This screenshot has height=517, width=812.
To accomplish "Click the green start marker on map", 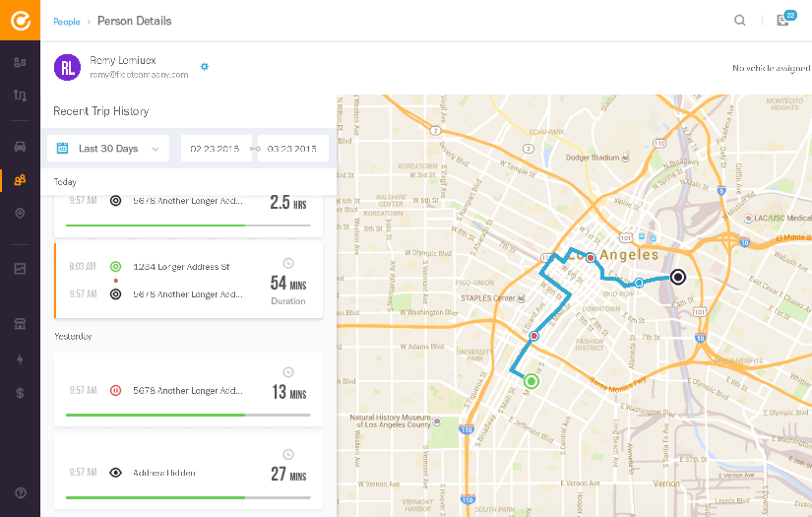I will tap(531, 381).
